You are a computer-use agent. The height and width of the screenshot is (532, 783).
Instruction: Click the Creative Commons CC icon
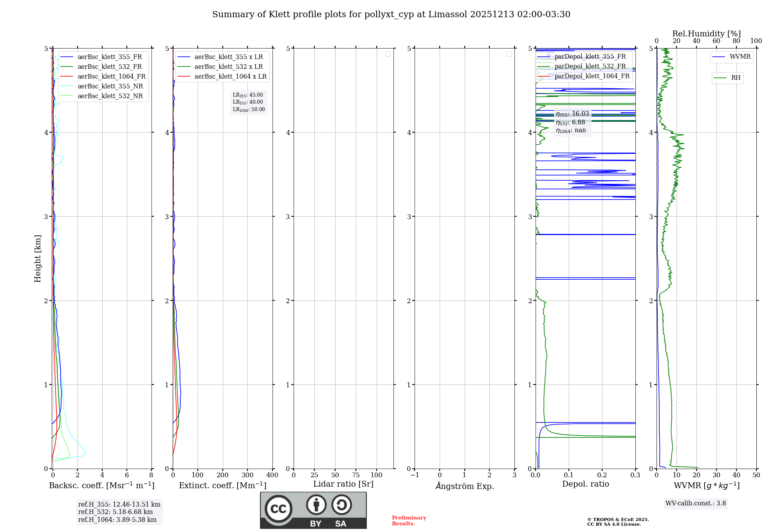pyautogui.click(x=278, y=509)
